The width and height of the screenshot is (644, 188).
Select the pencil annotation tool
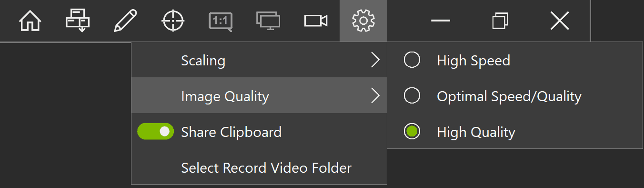[x=125, y=21]
